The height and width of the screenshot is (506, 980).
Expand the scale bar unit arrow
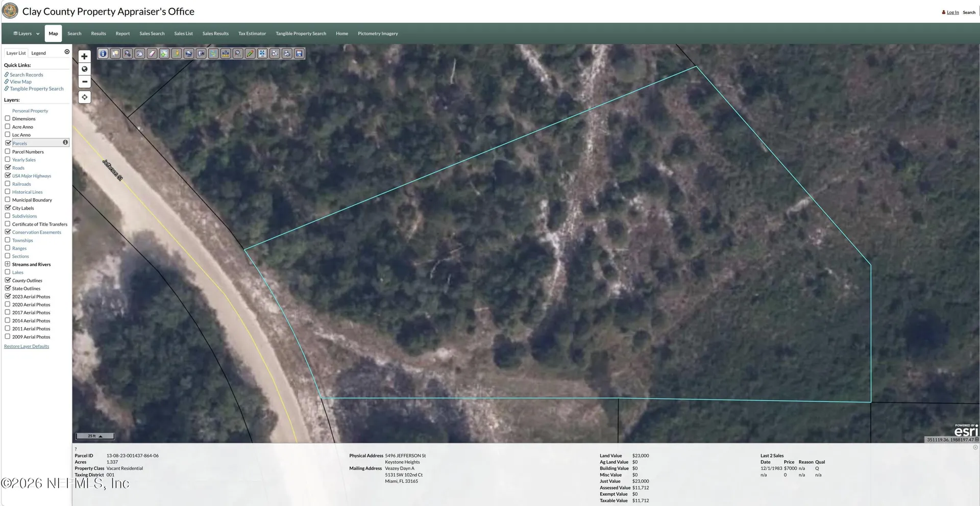101,436
